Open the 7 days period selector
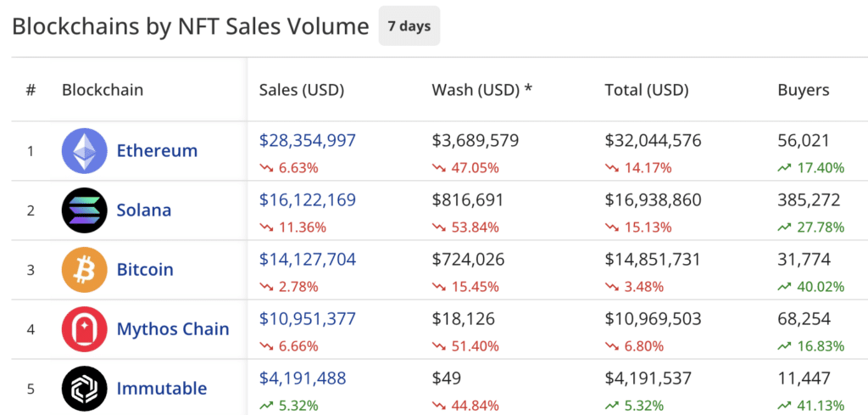Viewport: 868px width, 415px height. (x=409, y=26)
